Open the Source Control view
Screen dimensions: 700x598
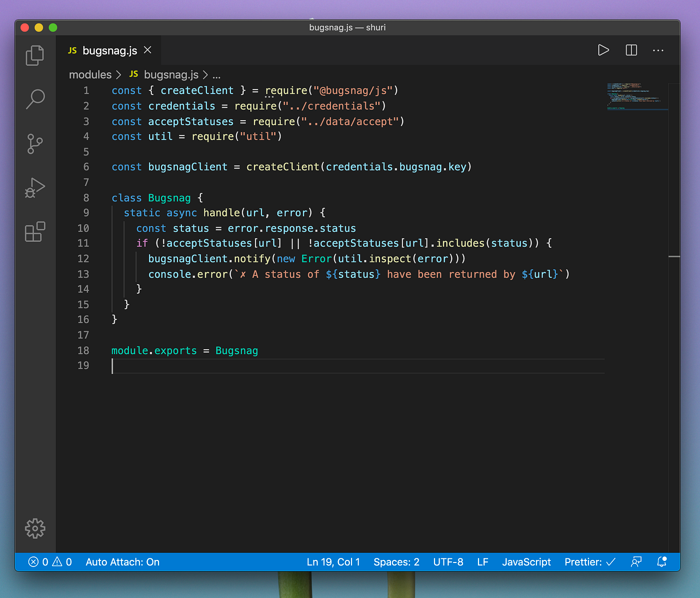coord(34,144)
